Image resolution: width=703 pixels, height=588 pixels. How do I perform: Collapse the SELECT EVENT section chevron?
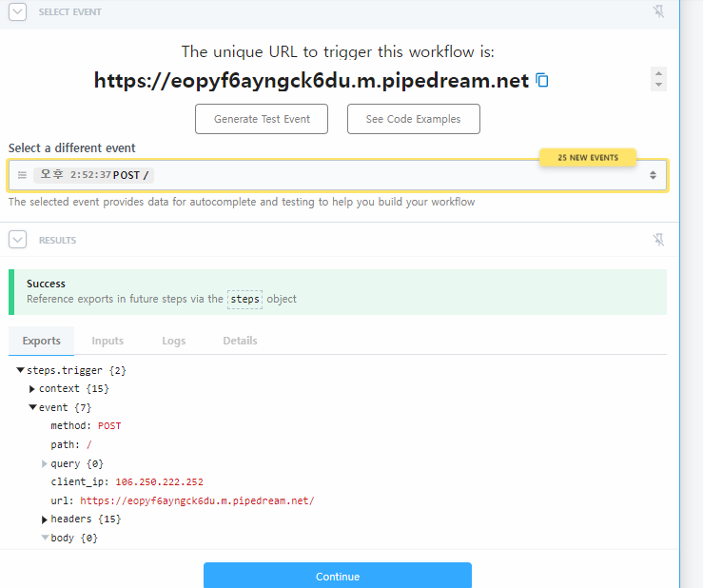point(17,11)
